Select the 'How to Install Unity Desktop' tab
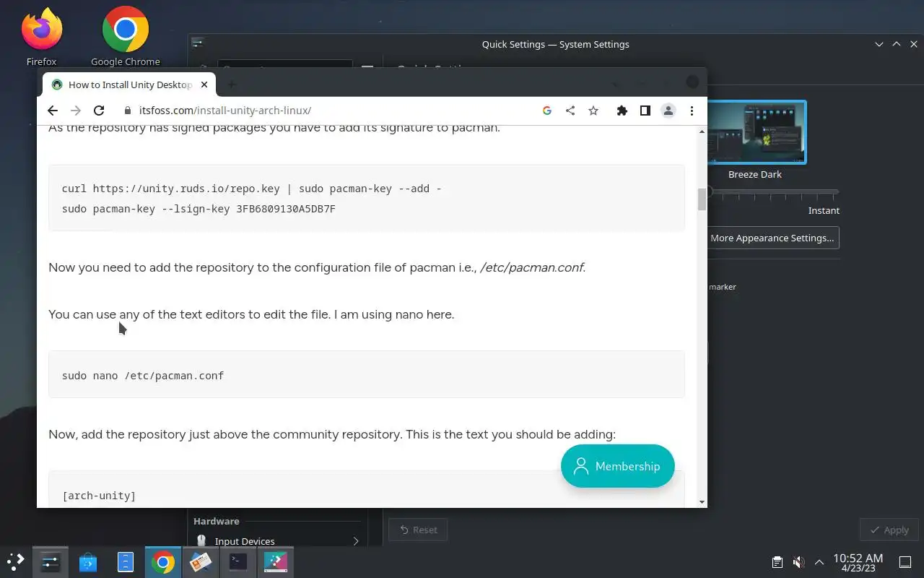 coord(129,85)
